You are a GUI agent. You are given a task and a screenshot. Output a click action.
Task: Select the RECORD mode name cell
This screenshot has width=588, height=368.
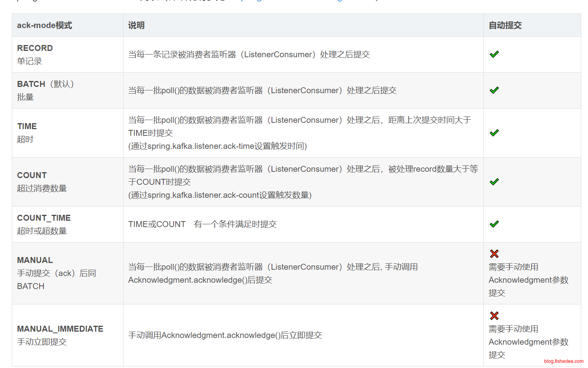pos(35,54)
